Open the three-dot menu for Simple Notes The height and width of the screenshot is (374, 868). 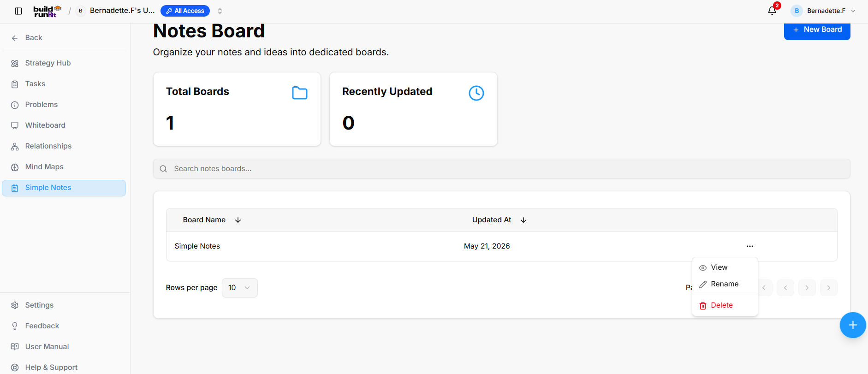(x=750, y=246)
